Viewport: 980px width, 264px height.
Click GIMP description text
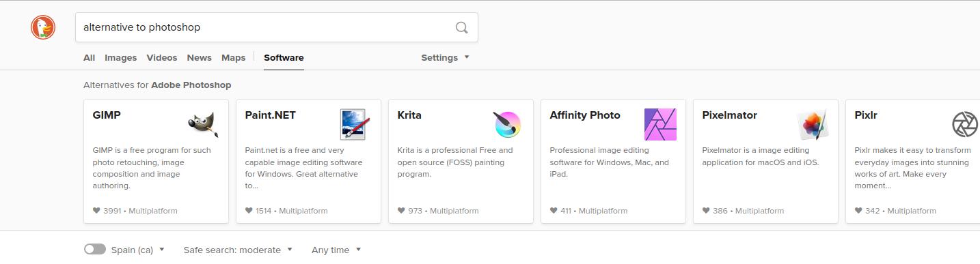[x=152, y=168]
